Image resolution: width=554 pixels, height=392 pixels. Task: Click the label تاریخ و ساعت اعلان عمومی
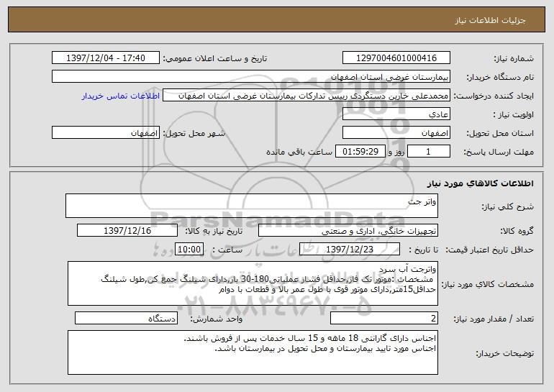(x=215, y=58)
